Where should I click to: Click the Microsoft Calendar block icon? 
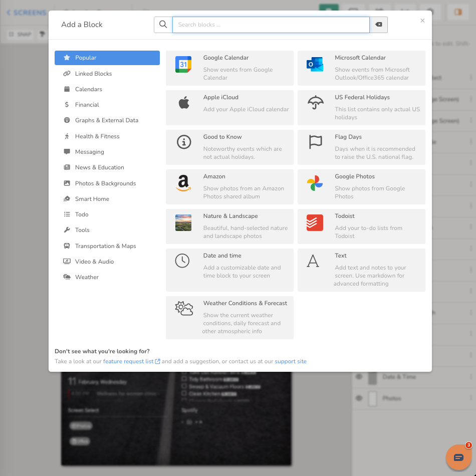click(x=314, y=64)
